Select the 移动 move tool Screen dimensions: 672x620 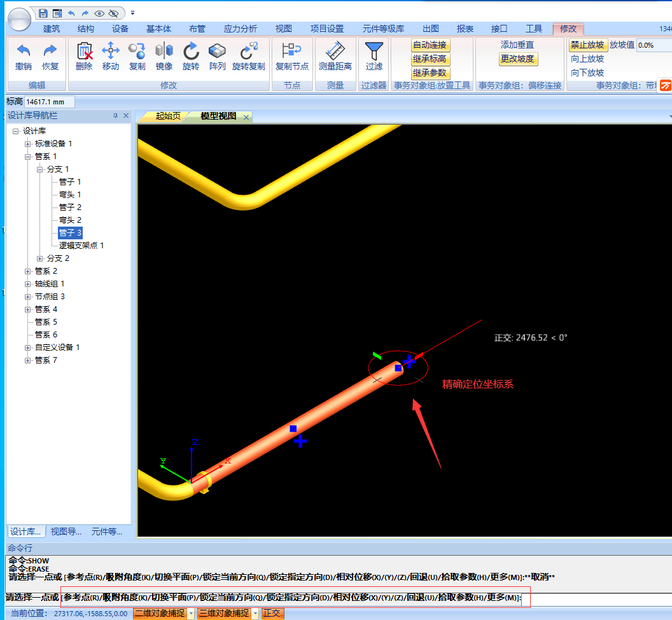tap(111, 57)
